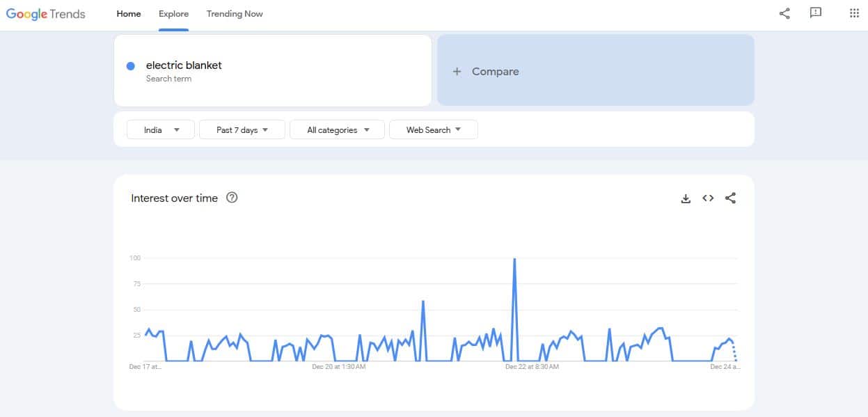Switch to the Trending Now tab
This screenshot has width=868, height=417.
(x=235, y=14)
